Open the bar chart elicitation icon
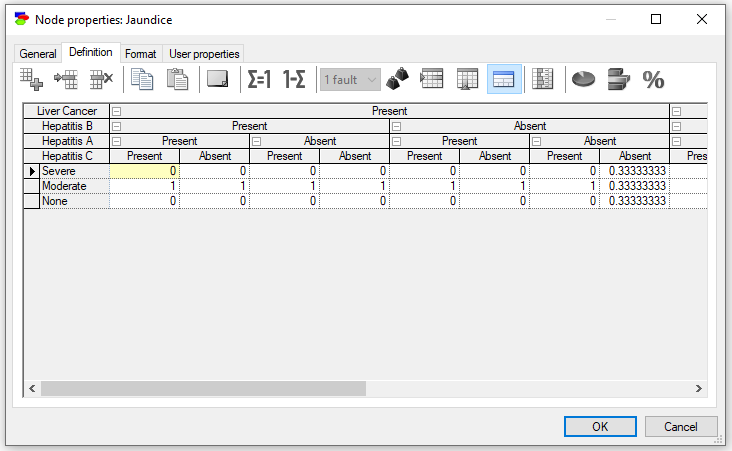732x451 pixels. point(619,79)
